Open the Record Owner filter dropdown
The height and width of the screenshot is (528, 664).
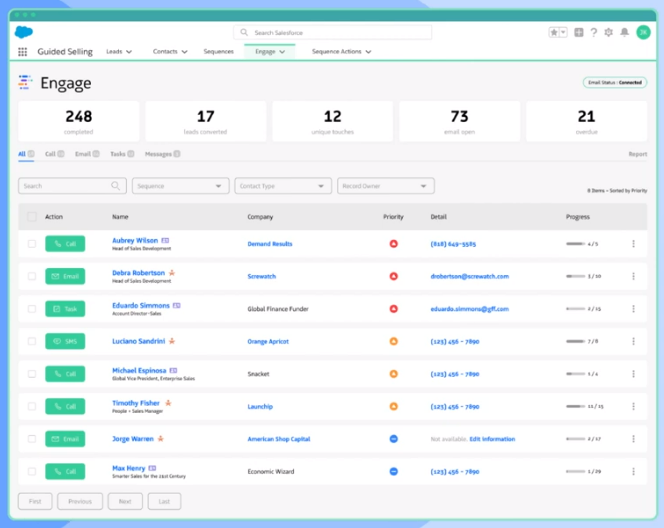click(386, 186)
